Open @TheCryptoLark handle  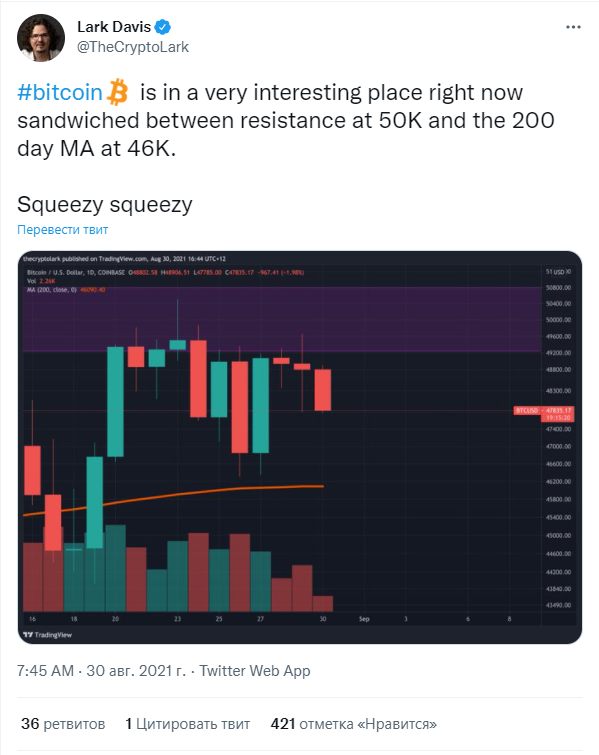tap(133, 47)
